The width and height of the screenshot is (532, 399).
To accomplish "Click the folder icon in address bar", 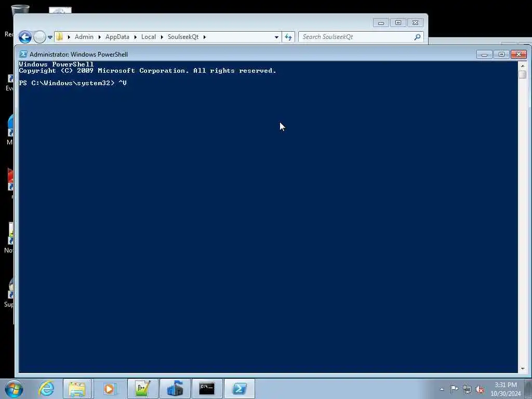I will [x=59, y=37].
